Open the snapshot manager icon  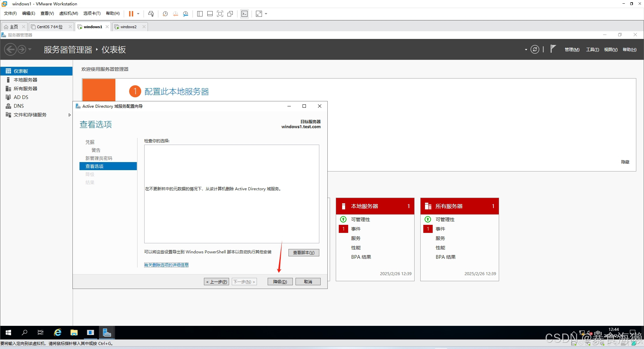185,14
